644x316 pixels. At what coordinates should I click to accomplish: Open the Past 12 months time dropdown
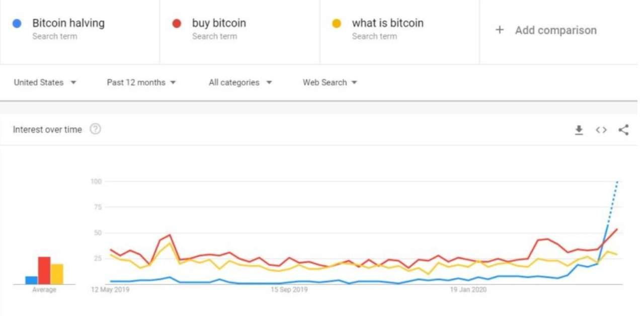(x=141, y=83)
